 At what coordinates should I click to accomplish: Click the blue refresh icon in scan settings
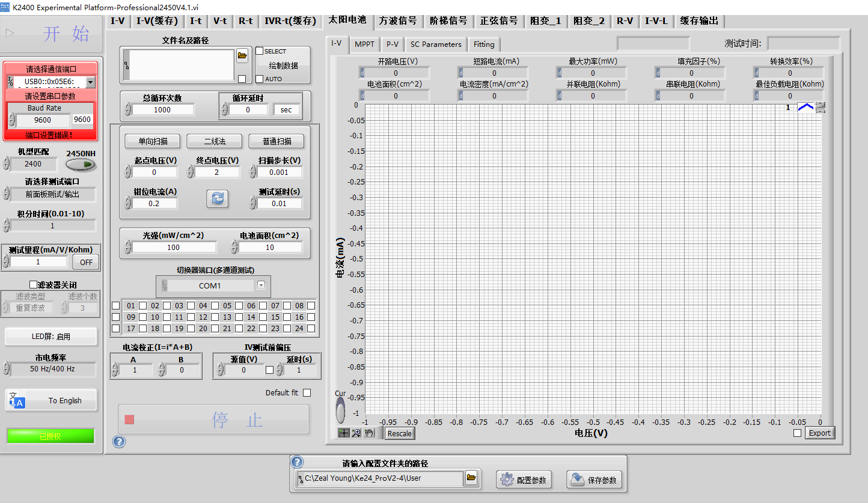(217, 199)
